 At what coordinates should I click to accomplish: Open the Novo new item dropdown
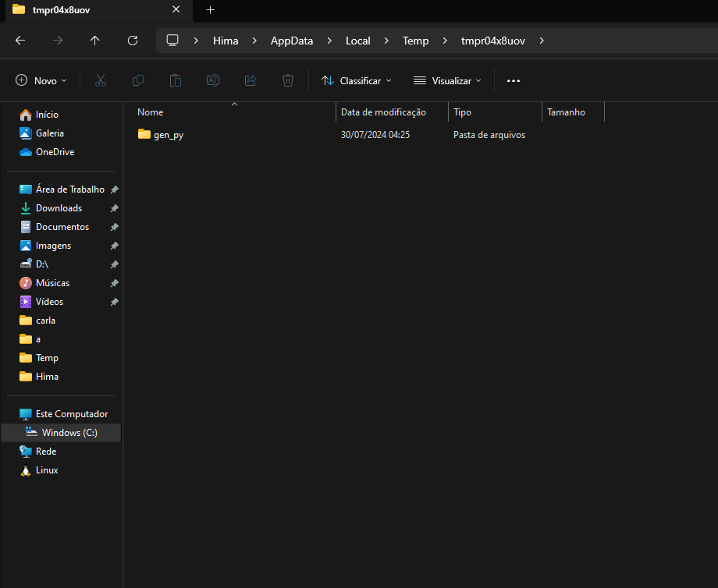click(x=41, y=80)
